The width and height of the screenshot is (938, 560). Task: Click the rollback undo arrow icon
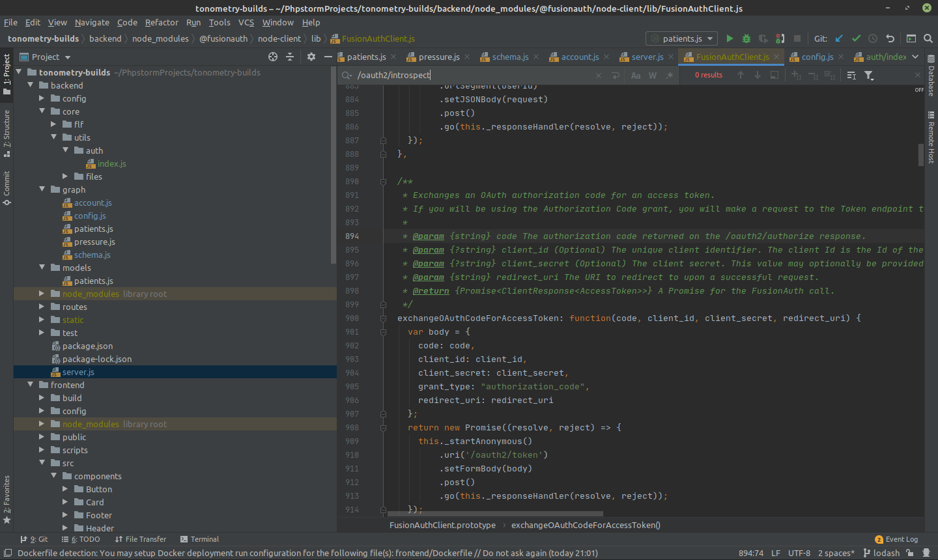pos(890,38)
